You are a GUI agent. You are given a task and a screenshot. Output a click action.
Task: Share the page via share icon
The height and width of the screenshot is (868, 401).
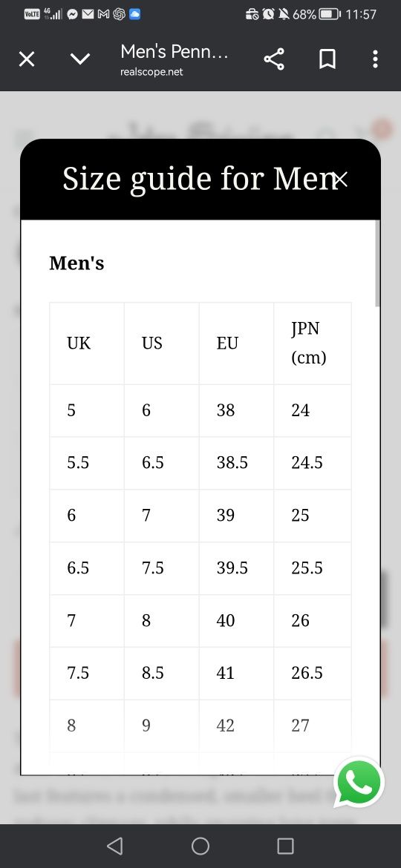tap(273, 59)
